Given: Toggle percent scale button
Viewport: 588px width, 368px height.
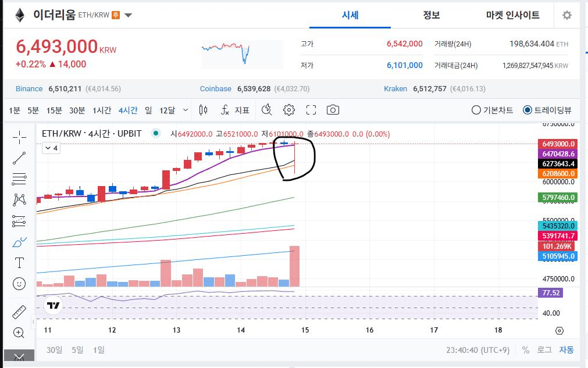Looking at the screenshot, I should tap(525, 350).
